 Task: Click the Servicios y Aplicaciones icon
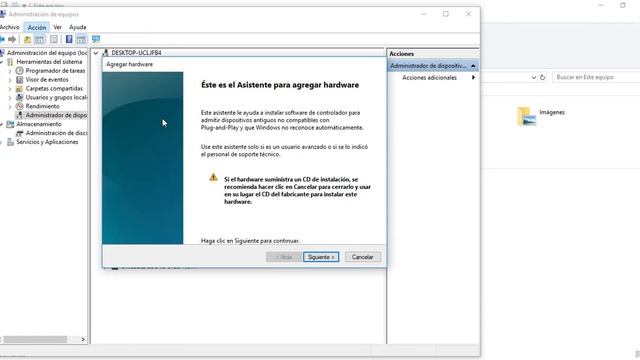(10, 142)
